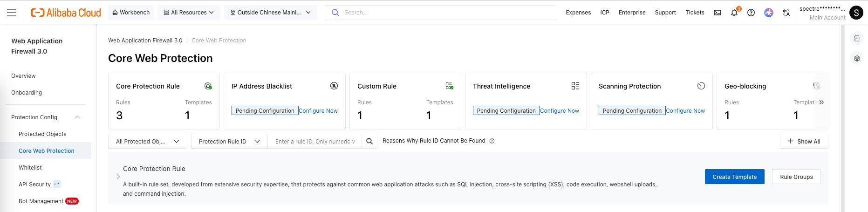
Task: Collapse the Protection Config sidebar section
Action: click(77, 117)
